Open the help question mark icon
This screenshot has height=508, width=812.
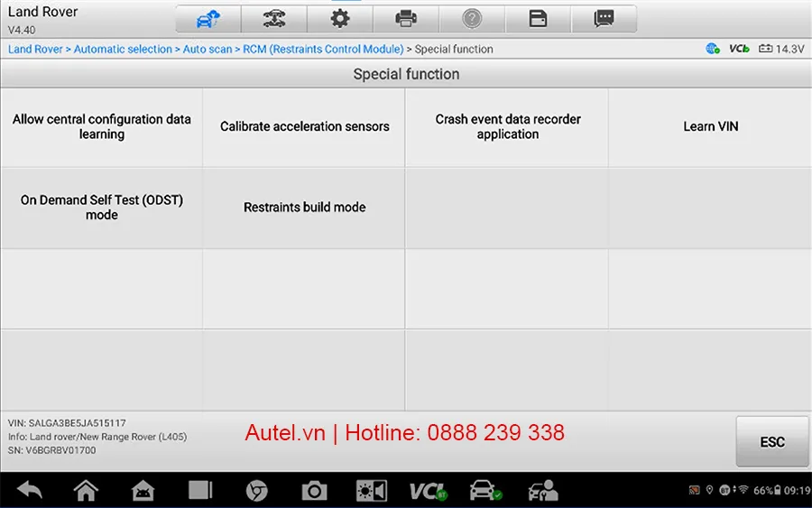pos(472,19)
